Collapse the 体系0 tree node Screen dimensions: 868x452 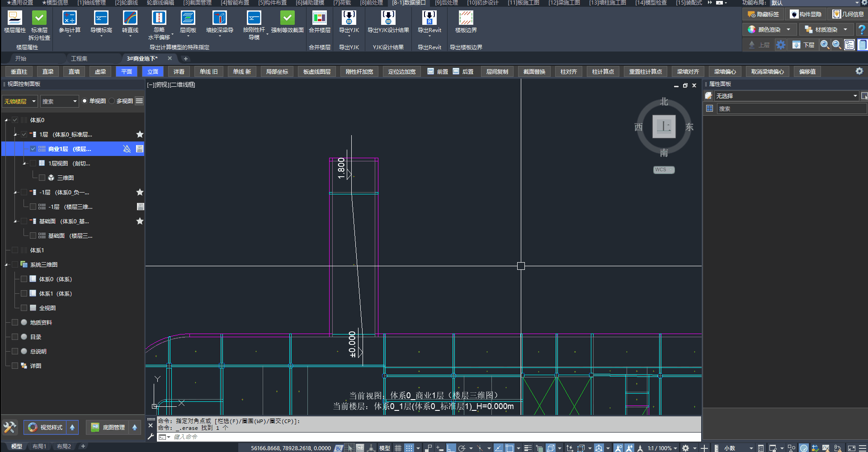(x=6, y=120)
